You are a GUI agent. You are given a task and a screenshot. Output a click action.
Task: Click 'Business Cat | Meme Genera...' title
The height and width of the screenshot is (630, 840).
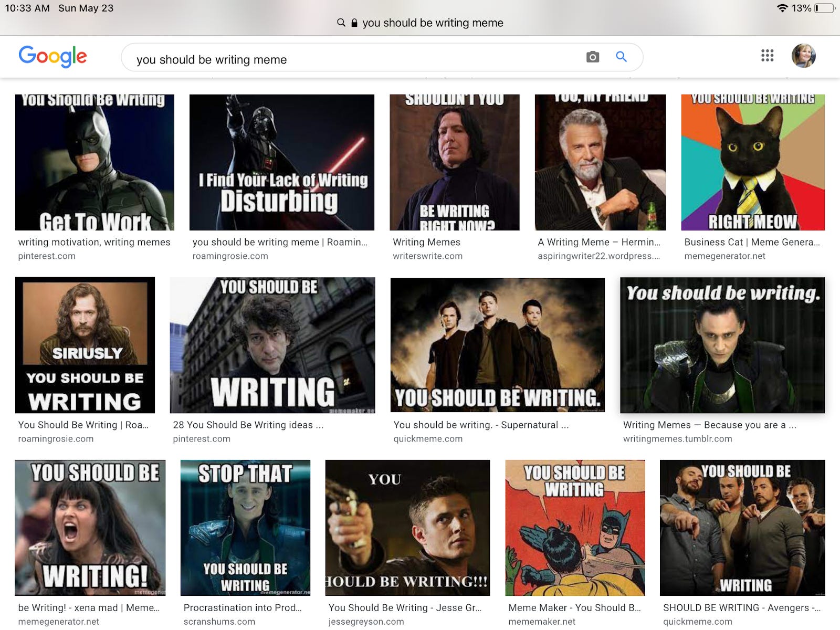tap(752, 242)
